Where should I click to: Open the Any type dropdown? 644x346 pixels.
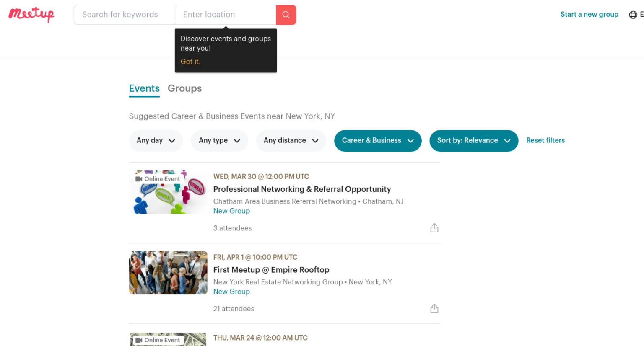click(x=219, y=141)
